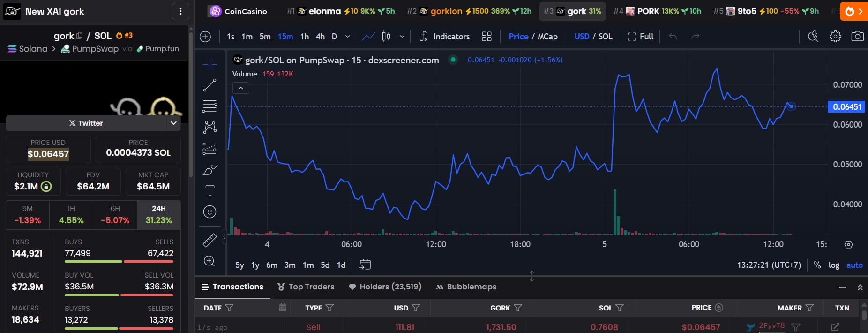Click the 0.06451 current price label

point(846,107)
